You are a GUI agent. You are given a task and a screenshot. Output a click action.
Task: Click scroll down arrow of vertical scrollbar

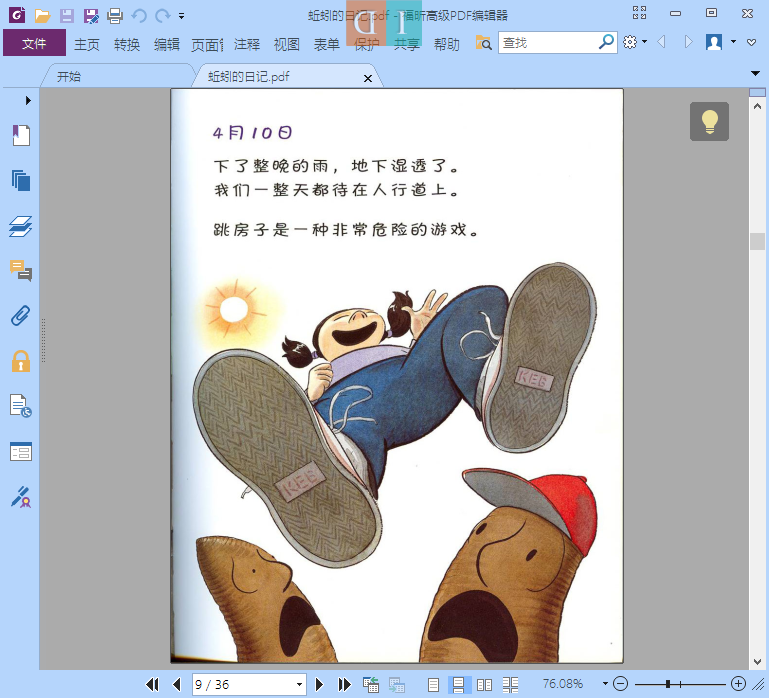pos(757,662)
